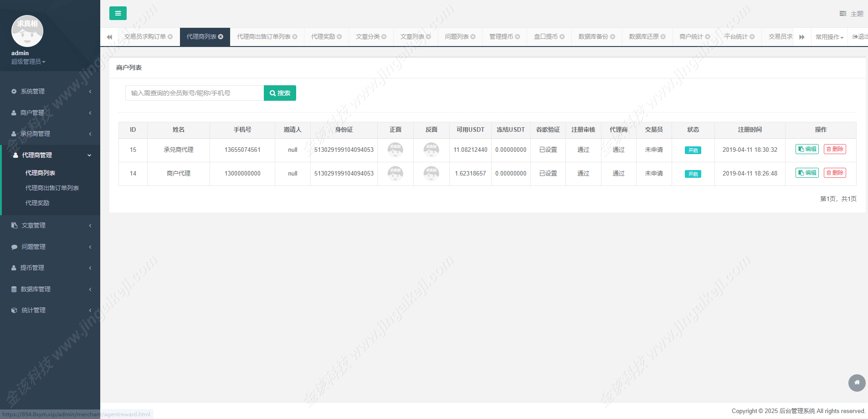Expand 系统管理 sidebar menu
This screenshot has height=419, width=868.
click(50, 92)
